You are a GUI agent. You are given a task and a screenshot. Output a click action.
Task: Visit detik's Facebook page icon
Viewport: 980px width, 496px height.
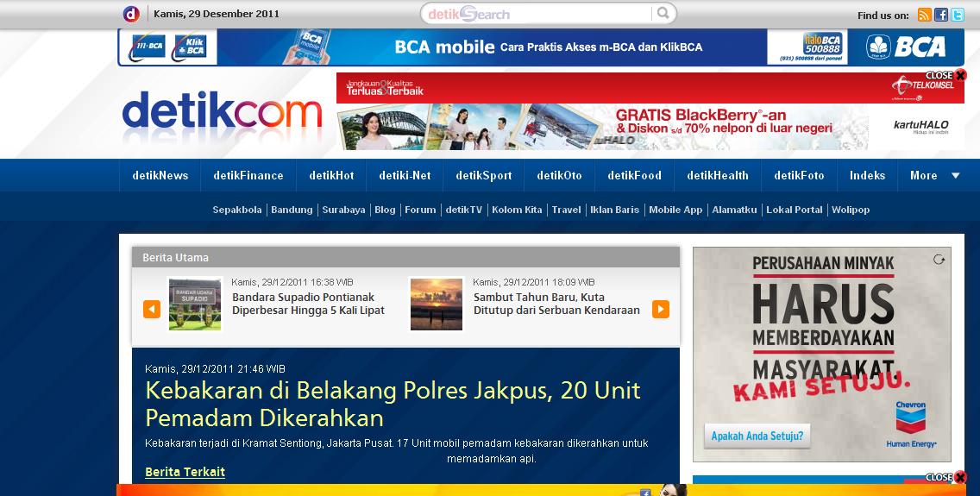[940, 15]
